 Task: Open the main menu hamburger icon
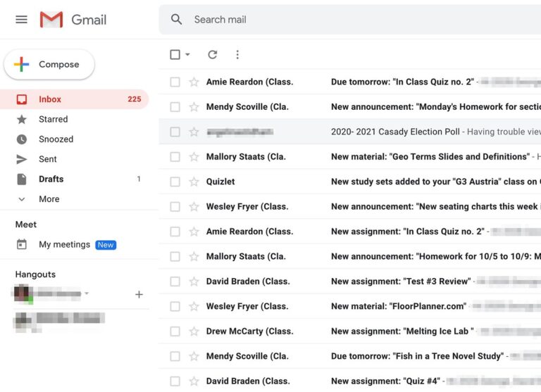tap(21, 20)
